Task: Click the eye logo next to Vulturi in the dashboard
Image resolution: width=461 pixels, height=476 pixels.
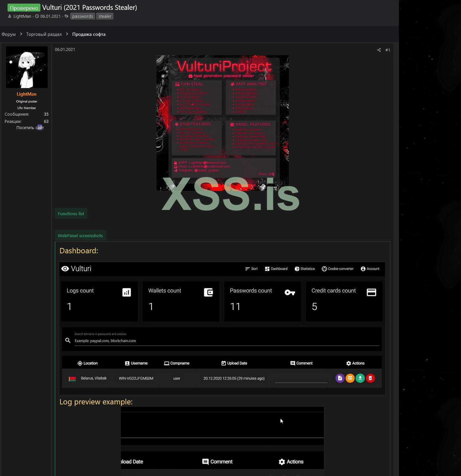Action: 65,269
